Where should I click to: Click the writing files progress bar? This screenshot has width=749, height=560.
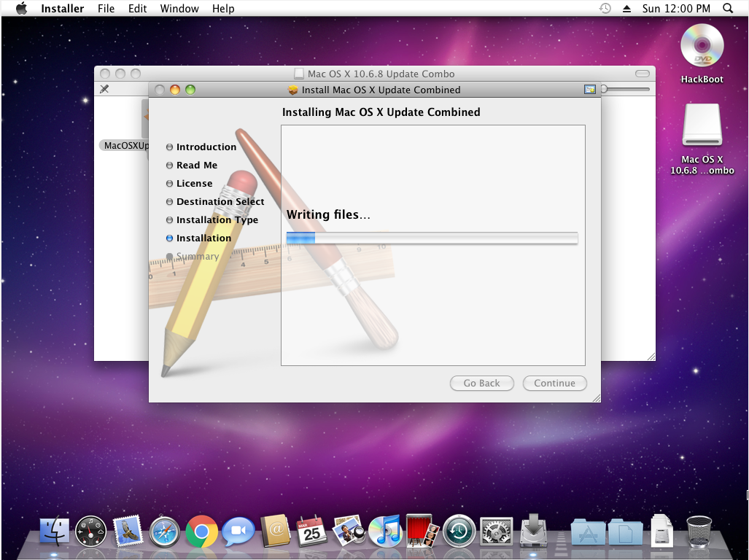coord(432,238)
